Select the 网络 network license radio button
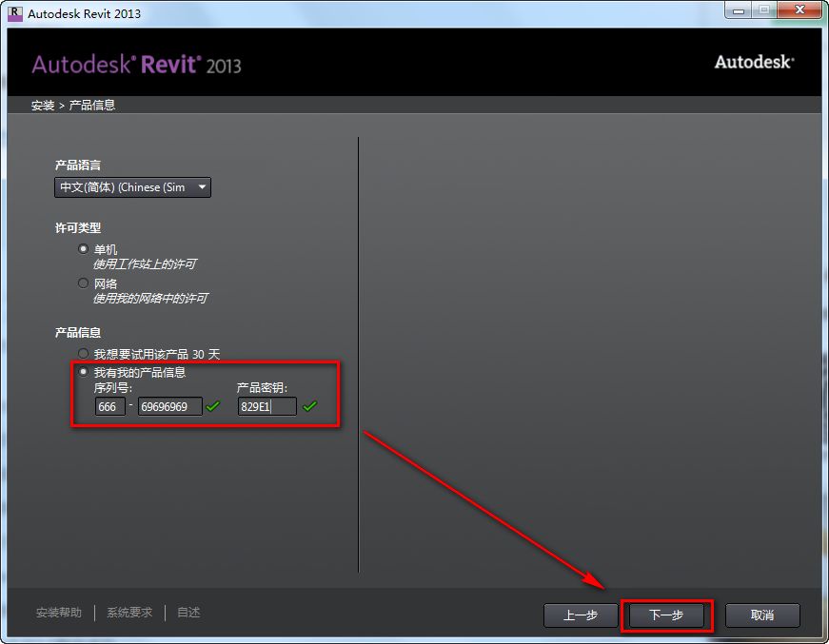 pyautogui.click(x=83, y=283)
